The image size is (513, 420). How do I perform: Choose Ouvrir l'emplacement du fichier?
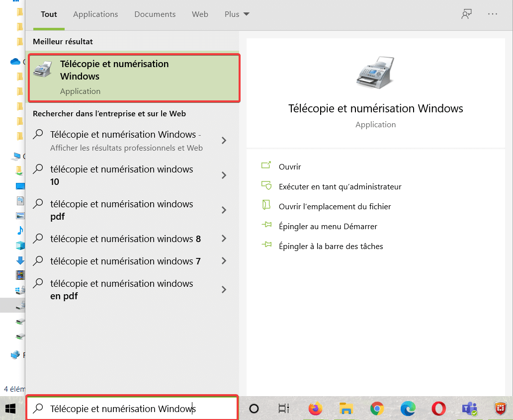click(335, 207)
